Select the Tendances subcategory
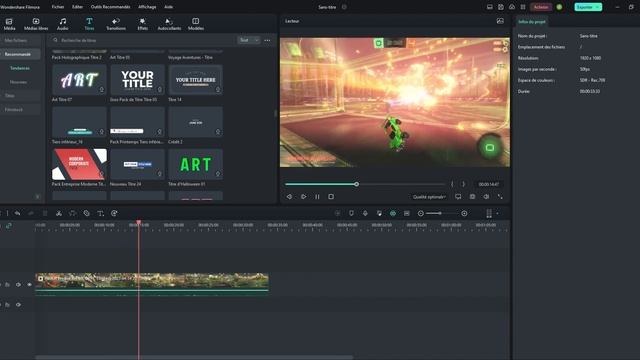 pyautogui.click(x=20, y=68)
